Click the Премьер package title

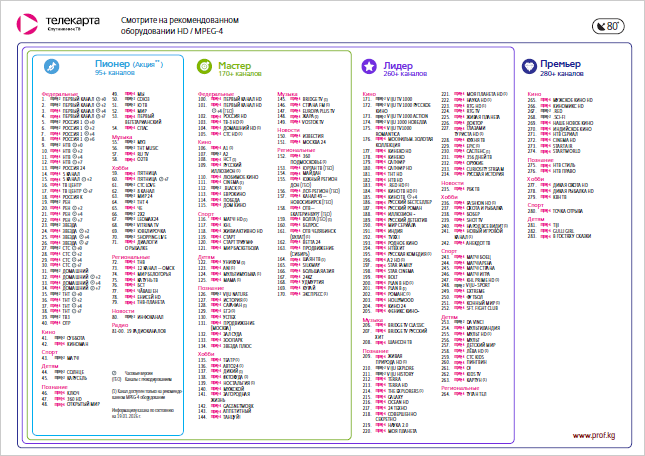coord(560,64)
